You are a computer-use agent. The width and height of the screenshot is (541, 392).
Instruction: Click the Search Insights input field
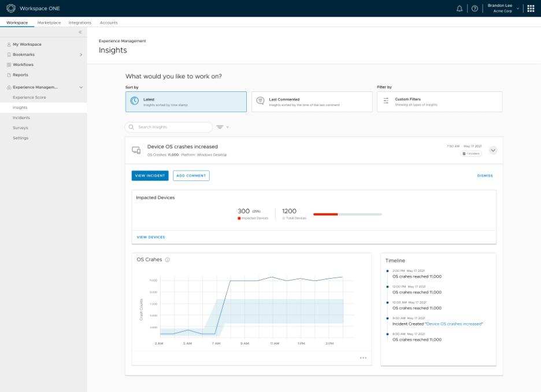point(169,127)
